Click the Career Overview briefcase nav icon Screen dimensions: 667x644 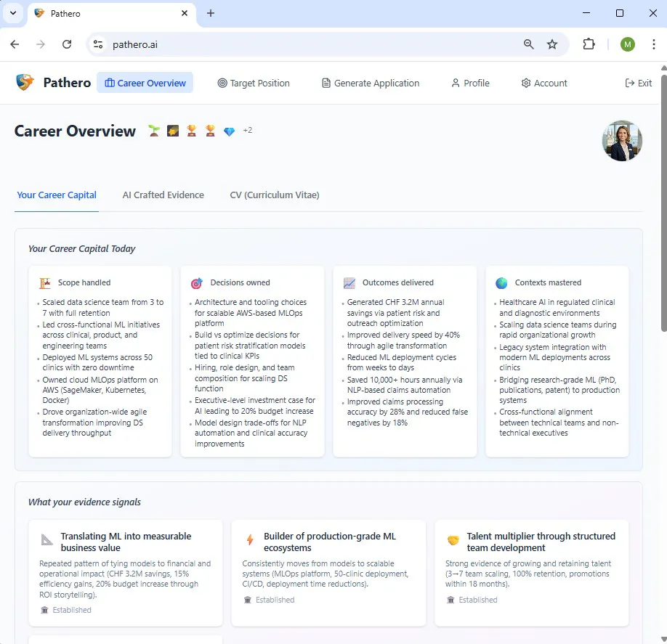tap(110, 83)
